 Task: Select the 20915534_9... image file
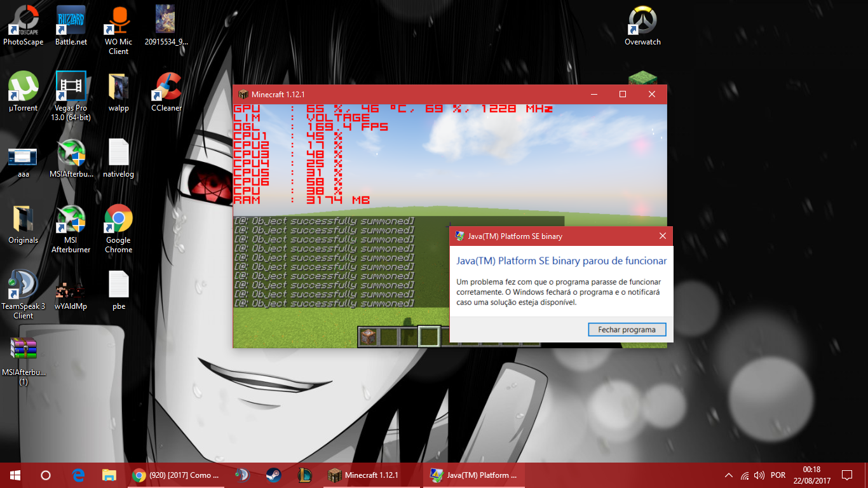tap(166, 25)
